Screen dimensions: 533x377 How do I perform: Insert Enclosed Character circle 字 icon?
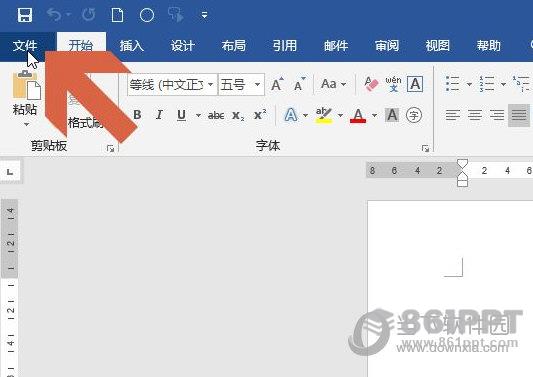(x=414, y=115)
